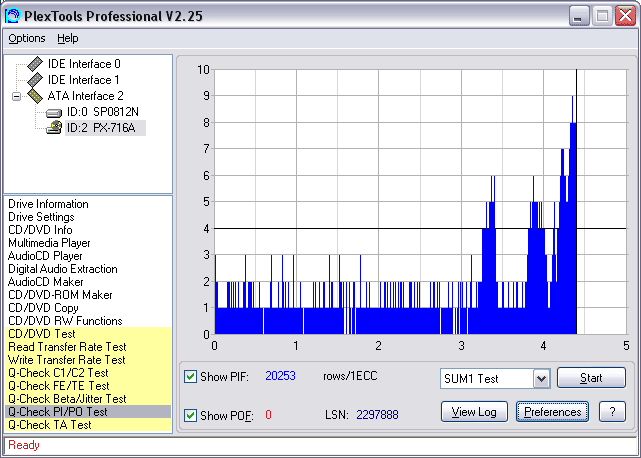The image size is (641, 458).
Task: Click the rows/1ECC label
Action: pyautogui.click(x=350, y=376)
